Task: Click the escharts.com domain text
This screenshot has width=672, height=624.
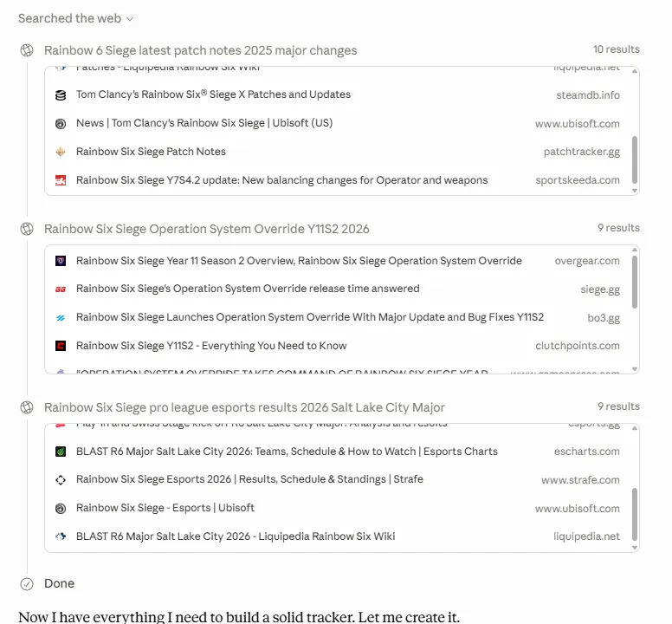Action: click(587, 452)
